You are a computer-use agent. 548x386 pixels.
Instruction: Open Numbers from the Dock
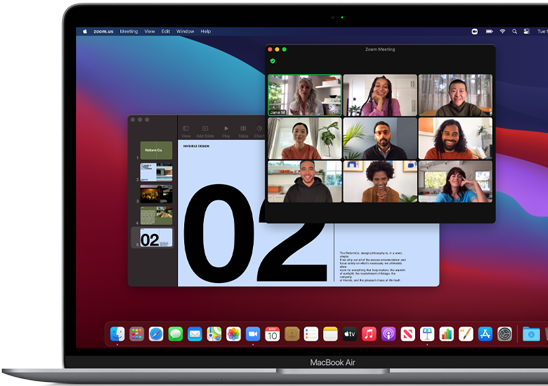pos(446,334)
